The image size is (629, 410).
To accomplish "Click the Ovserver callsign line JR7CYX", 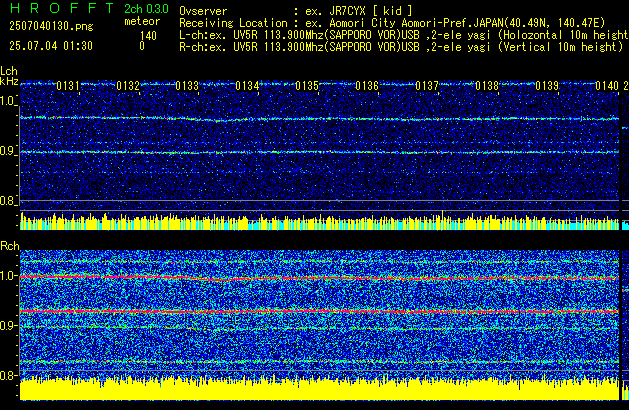I will (296, 11).
